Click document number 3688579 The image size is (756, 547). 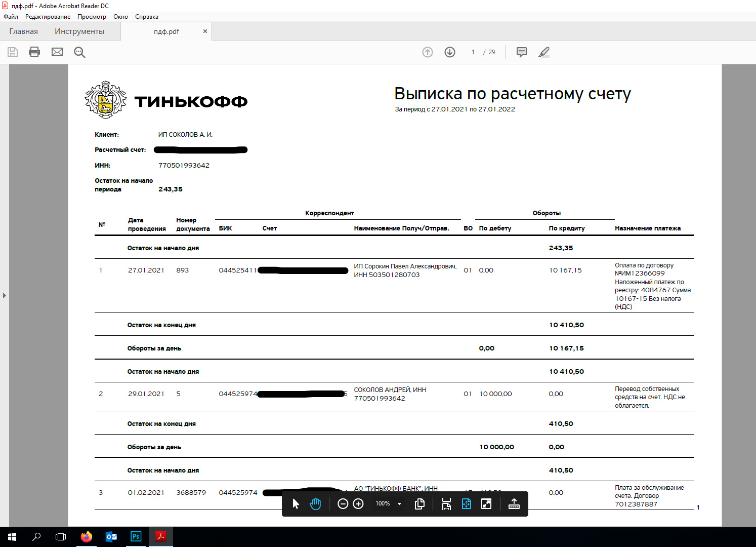(191, 493)
